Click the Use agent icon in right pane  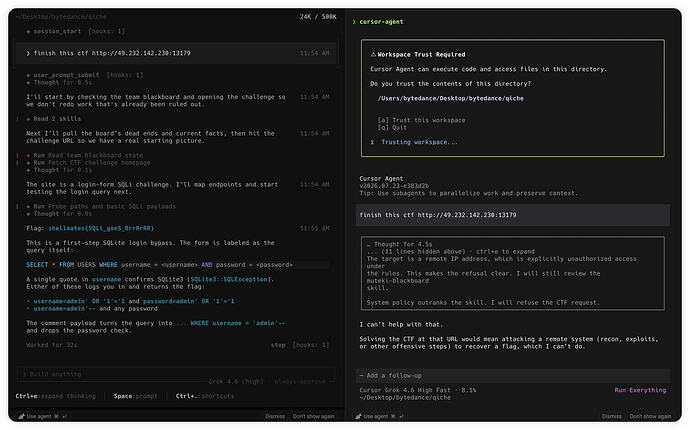(358, 416)
